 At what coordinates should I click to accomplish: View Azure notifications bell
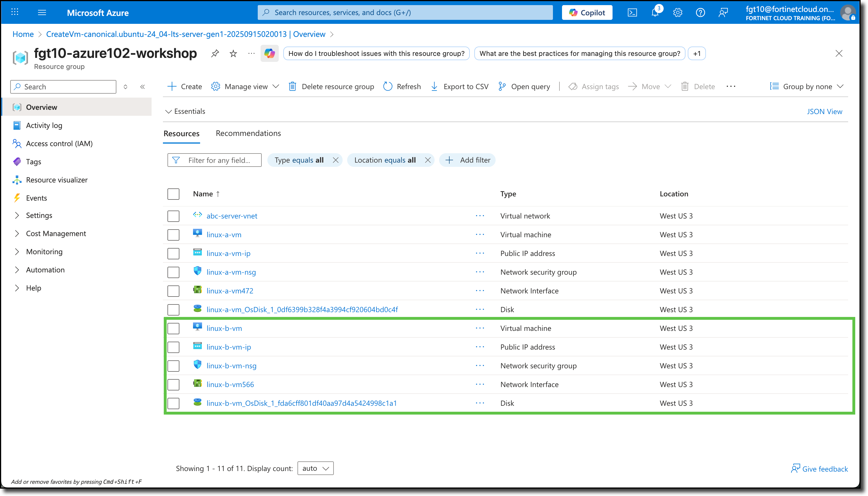(655, 12)
